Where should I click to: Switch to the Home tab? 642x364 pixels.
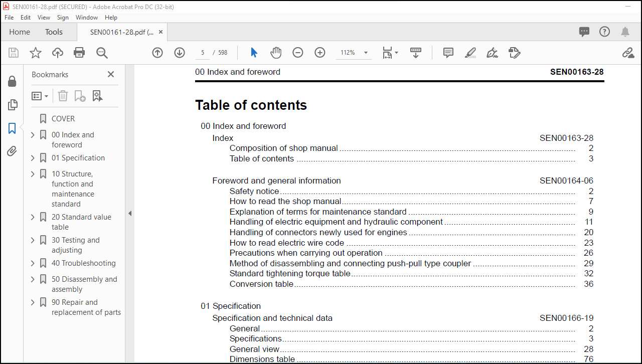[x=20, y=32]
